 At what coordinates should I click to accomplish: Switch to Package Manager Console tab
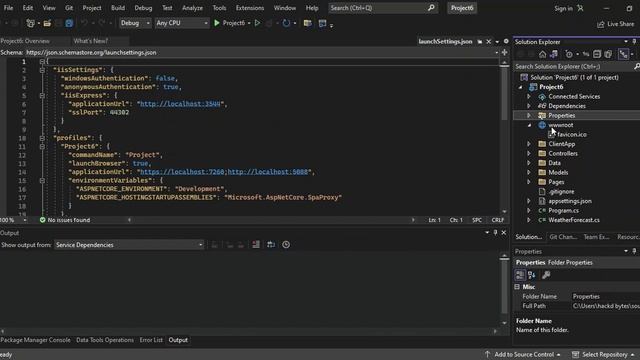click(x=36, y=340)
